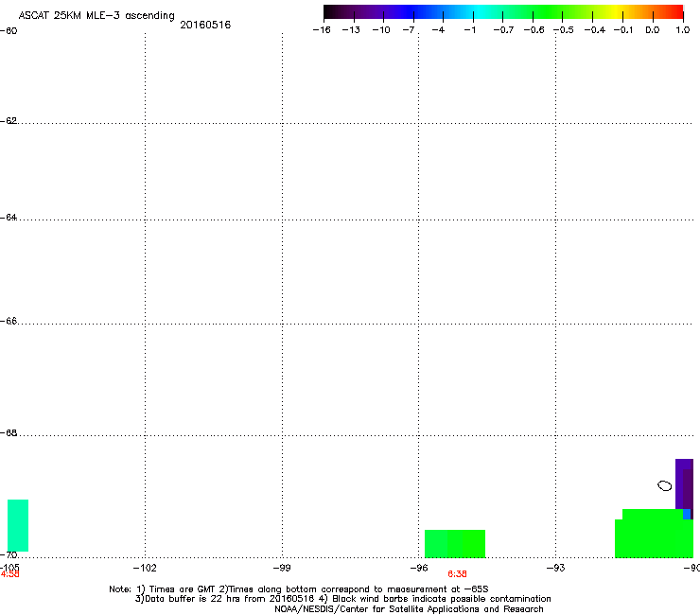This screenshot has height=615, width=700.
Task: Click the -64 latitude axis label
Action: [9, 218]
